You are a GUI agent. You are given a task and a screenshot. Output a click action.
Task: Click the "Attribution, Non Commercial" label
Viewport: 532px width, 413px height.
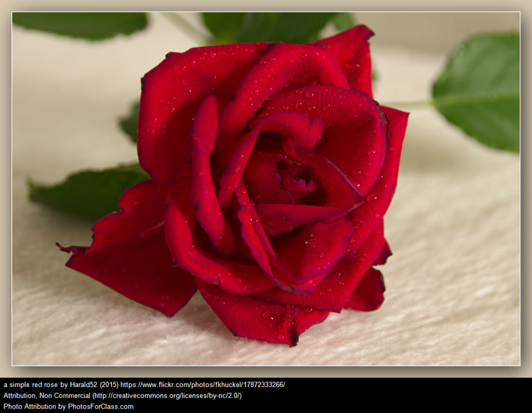pos(47,395)
